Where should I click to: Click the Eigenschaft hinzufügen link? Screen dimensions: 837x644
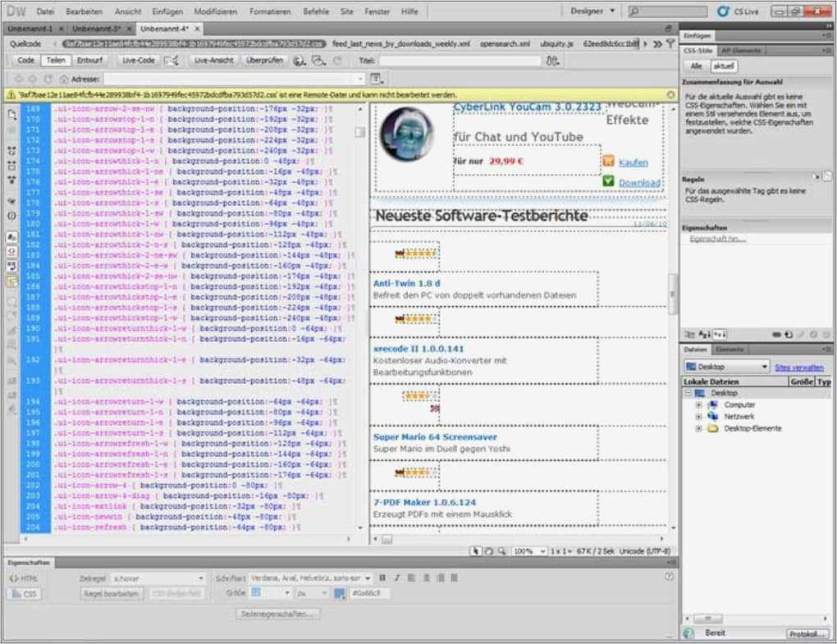(717, 239)
